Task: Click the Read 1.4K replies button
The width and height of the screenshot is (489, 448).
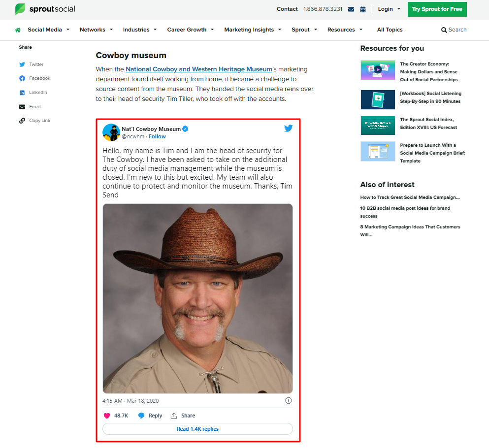Action: coord(197,429)
